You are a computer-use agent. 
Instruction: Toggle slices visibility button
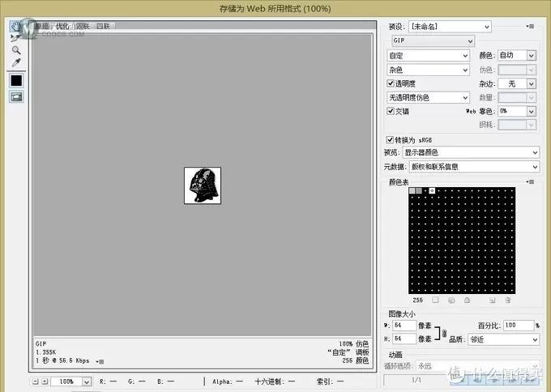(16, 97)
